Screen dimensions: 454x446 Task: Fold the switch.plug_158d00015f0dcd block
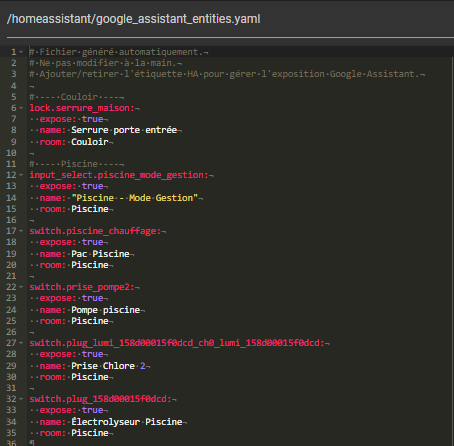click(x=21, y=399)
